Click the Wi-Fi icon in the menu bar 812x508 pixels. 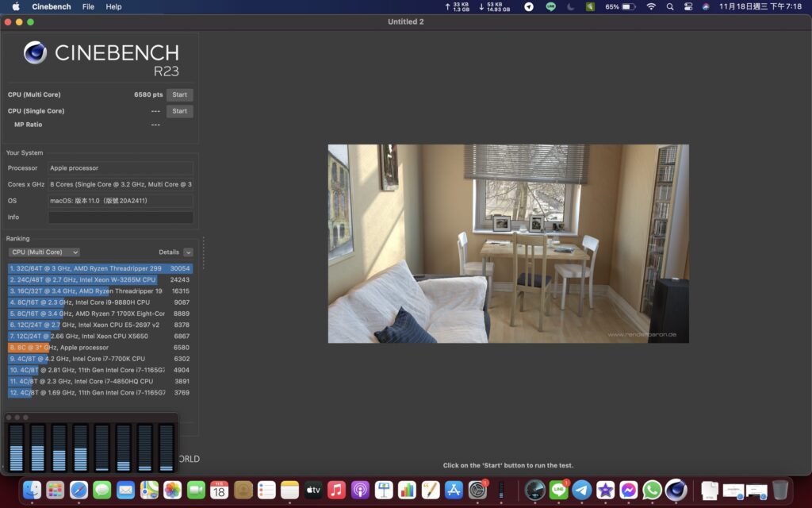(x=651, y=6)
